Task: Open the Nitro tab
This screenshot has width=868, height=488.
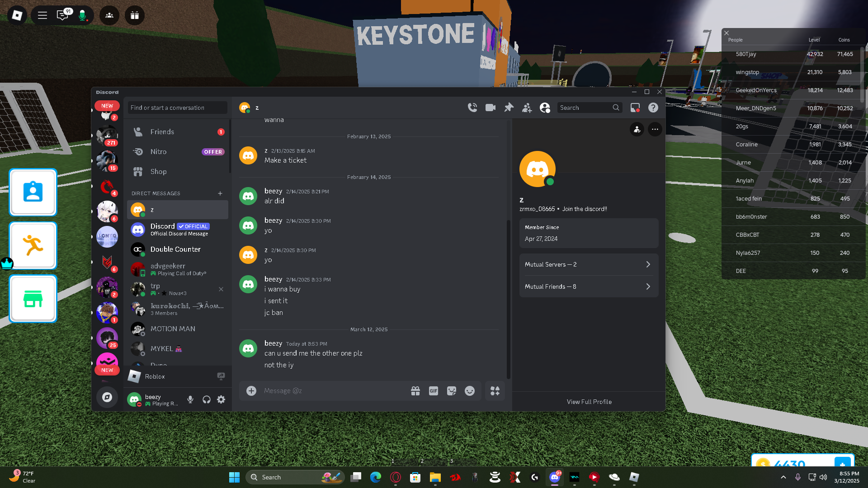Action: point(178,152)
